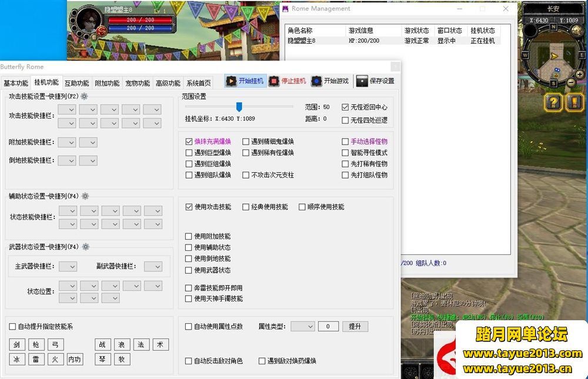Click the 开始挂机 play icon
This screenshot has width=588, height=379.
(x=231, y=81)
